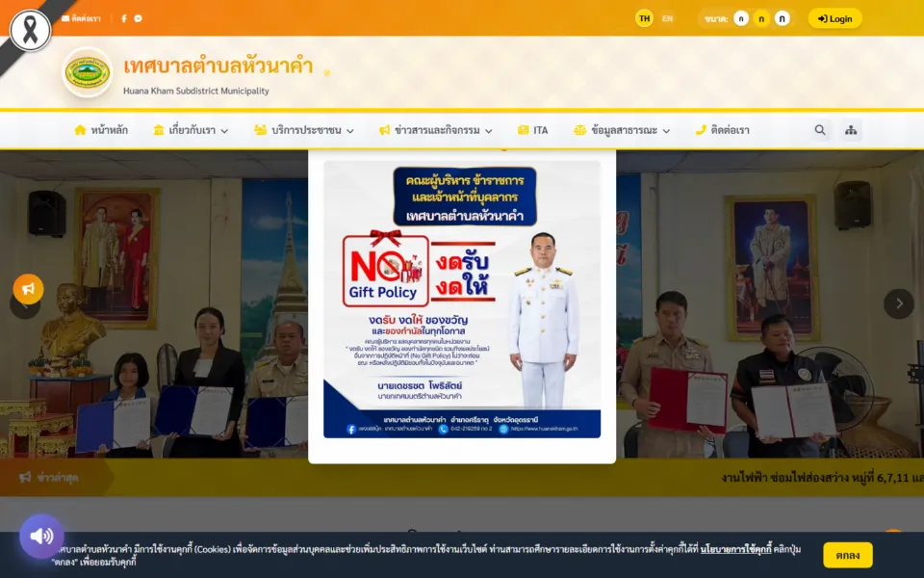Screen dimensions: 924x578
Task: Open the sitemap icon in navbar
Action: (x=851, y=130)
